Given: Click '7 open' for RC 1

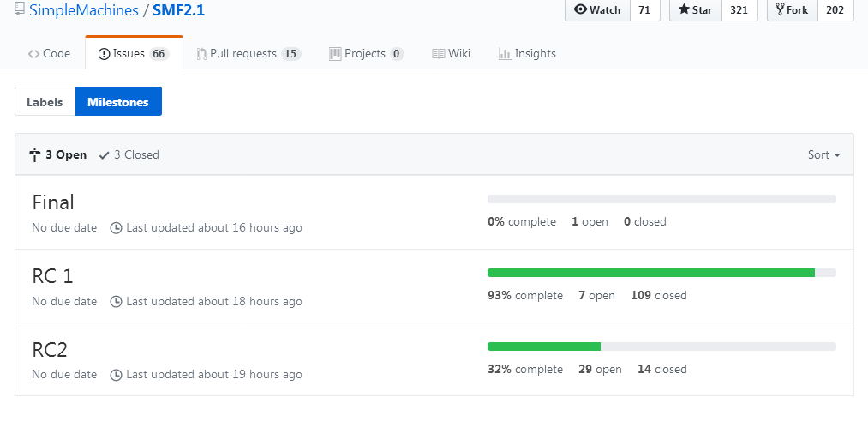Looking at the screenshot, I should tap(596, 295).
